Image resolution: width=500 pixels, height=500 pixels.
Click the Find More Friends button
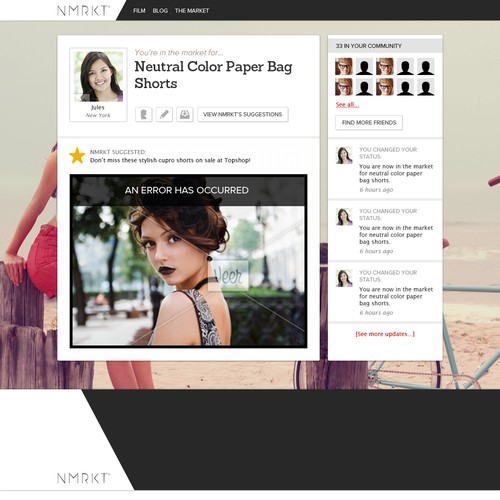[x=369, y=123]
